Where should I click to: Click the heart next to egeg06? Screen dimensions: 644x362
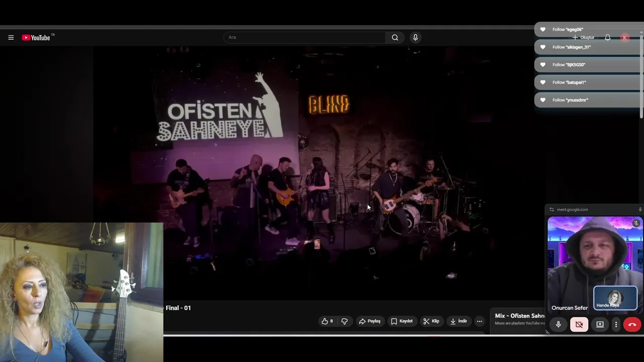point(542,30)
